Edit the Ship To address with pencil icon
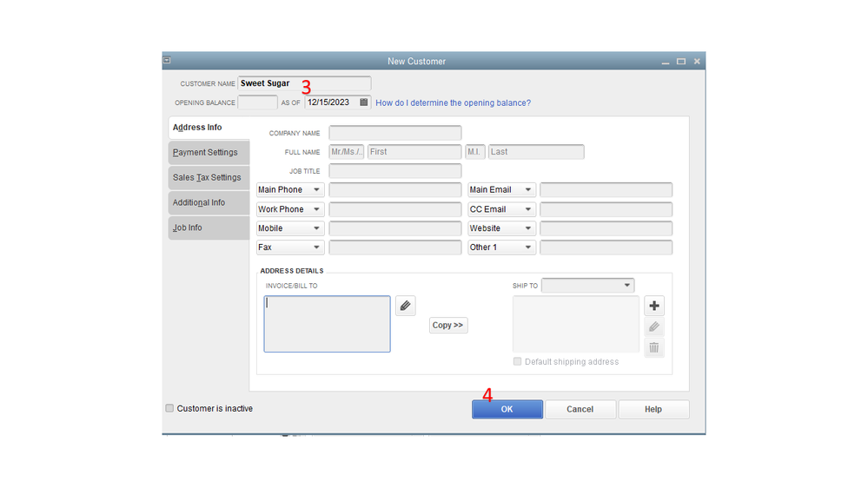 click(x=653, y=326)
